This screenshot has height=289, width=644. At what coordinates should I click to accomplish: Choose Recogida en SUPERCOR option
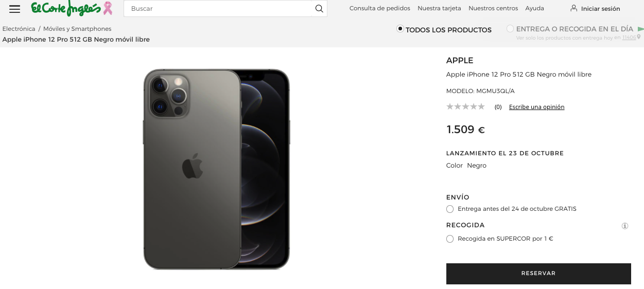450,239
